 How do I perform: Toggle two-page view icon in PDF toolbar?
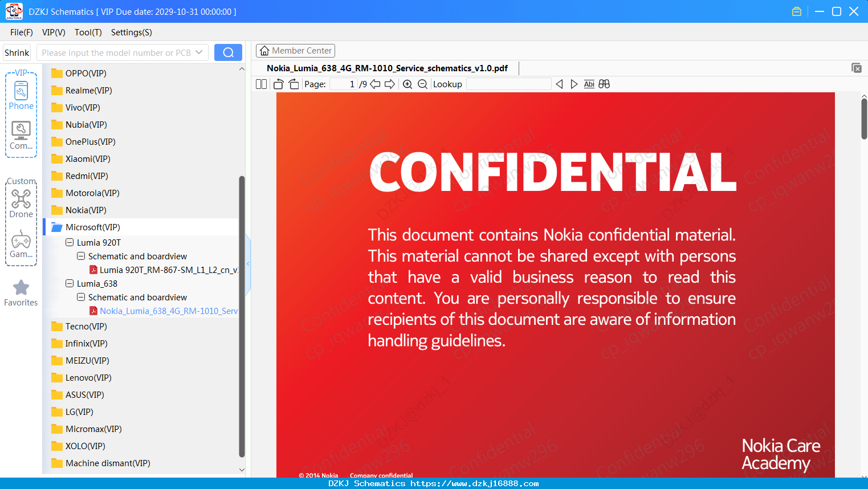pyautogui.click(x=261, y=84)
